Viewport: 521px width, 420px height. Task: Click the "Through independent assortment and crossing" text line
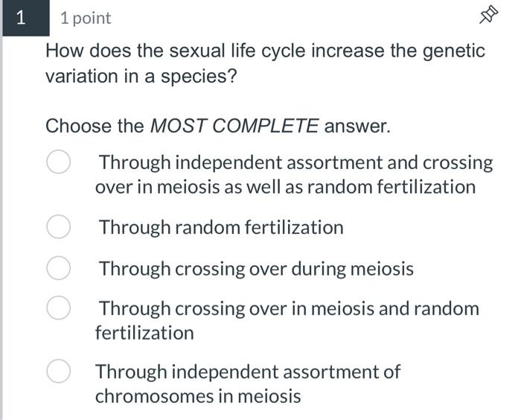coord(295,162)
